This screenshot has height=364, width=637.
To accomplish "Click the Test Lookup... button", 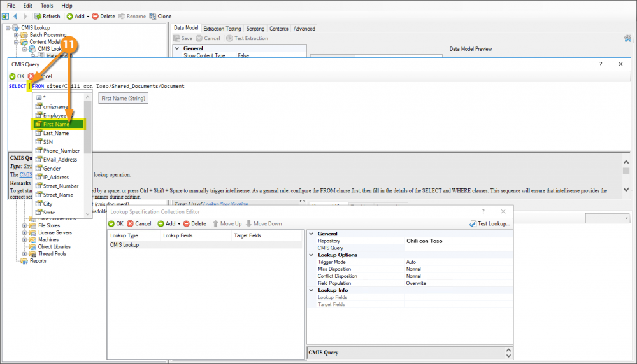I will 490,223.
